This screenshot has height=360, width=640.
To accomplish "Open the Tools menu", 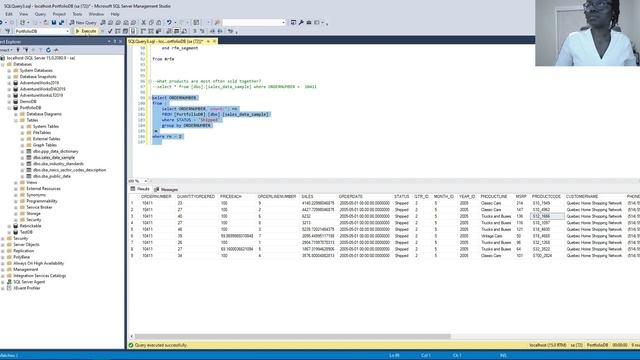I will pyautogui.click(x=77, y=14).
